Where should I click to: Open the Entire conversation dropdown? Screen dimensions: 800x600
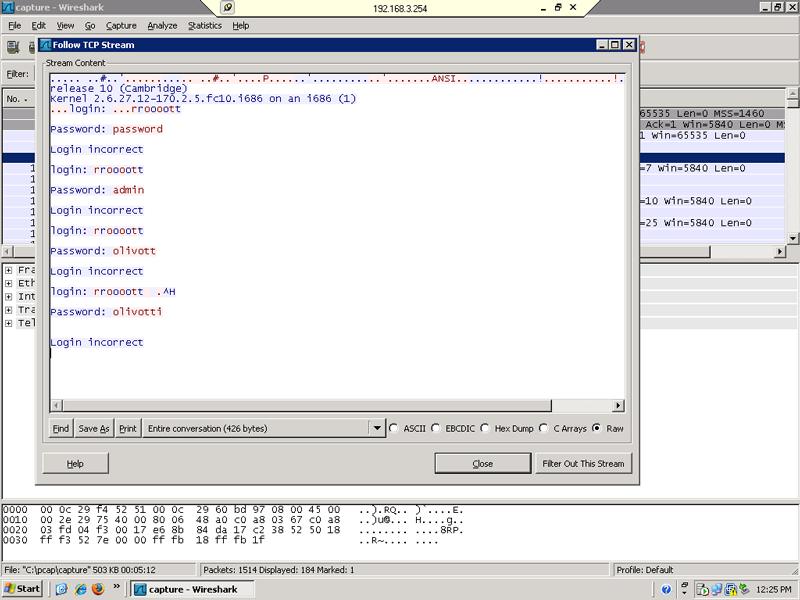[x=377, y=428]
